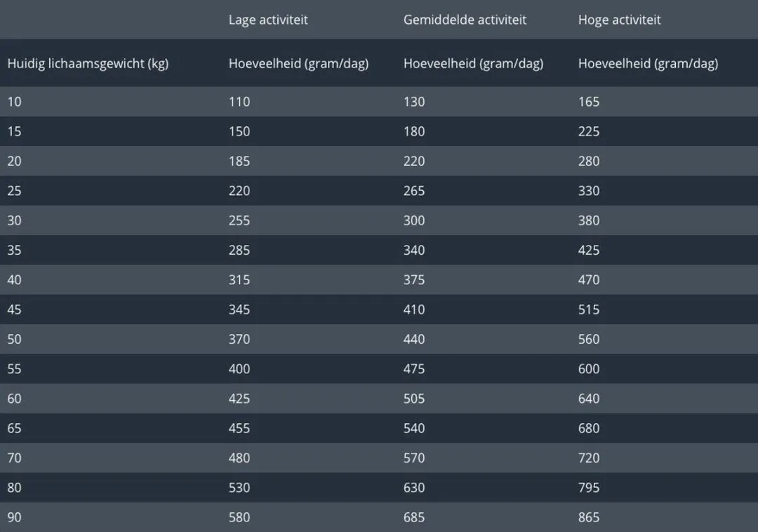Screen dimensions: 758x532
Task: Select the 600 value for 55 kg
Action: 589,369
